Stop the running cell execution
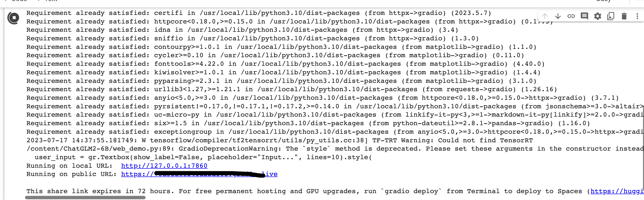The height and width of the screenshot is (200, 644). click(x=13, y=18)
